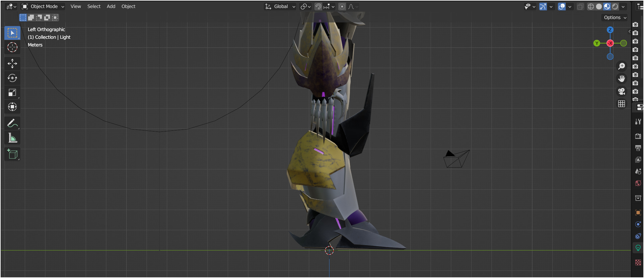Select the Add Cube tool
This screenshot has width=644, height=278.
pyautogui.click(x=12, y=154)
